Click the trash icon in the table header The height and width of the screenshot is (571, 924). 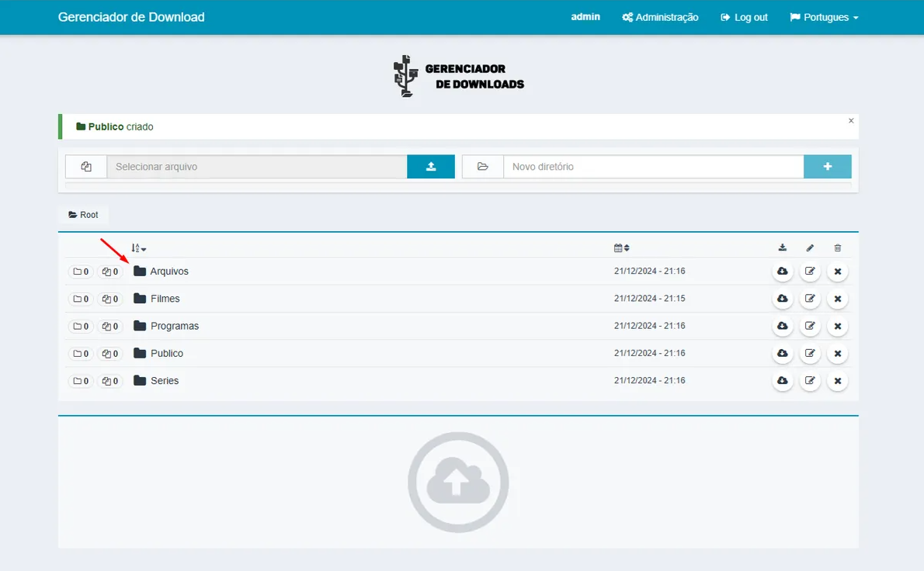837,247
